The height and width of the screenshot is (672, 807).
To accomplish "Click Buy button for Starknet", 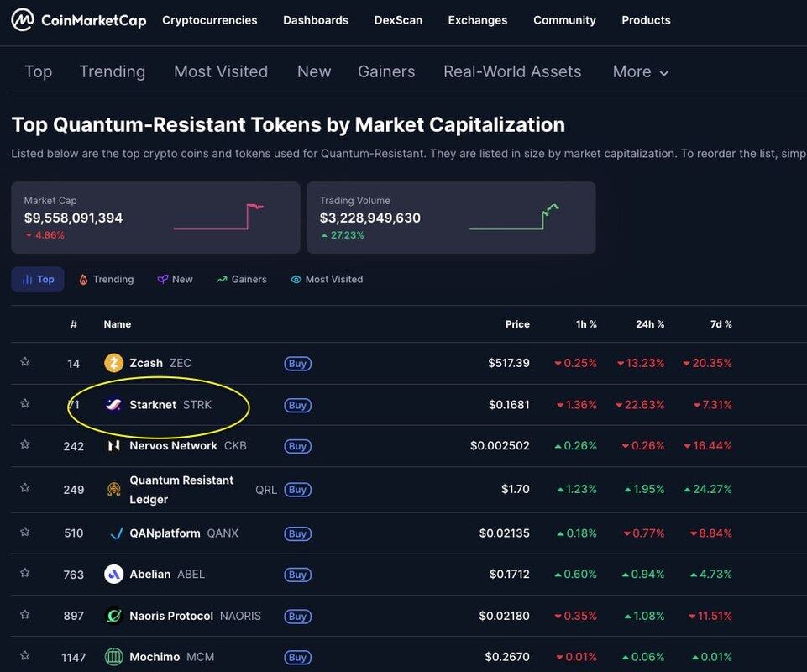I will (297, 405).
